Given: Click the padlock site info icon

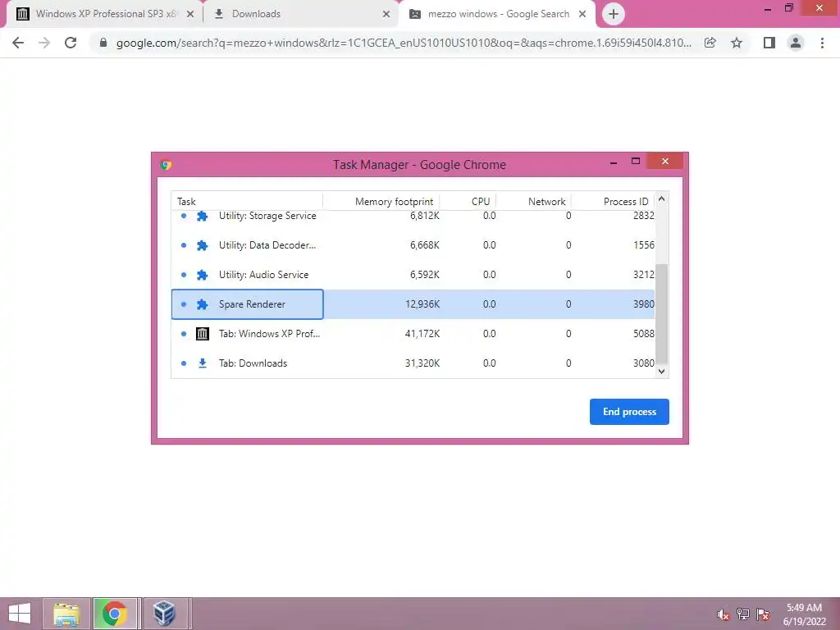Looking at the screenshot, I should [x=103, y=43].
